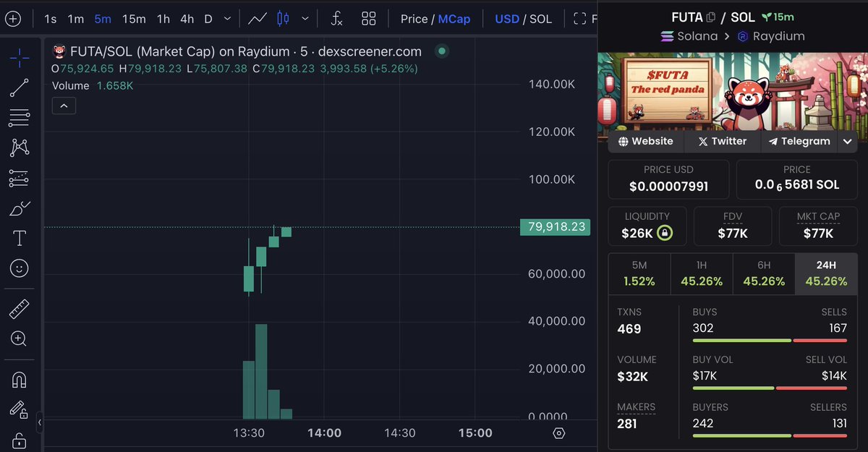This screenshot has height=452, width=868.
Task: Select the ruler measure tool
Action: [20, 310]
